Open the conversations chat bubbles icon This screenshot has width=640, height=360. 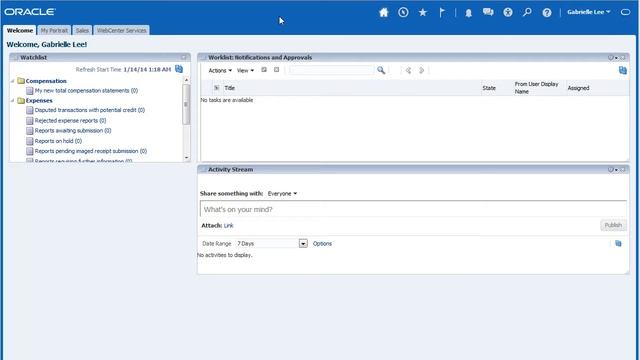pos(488,12)
